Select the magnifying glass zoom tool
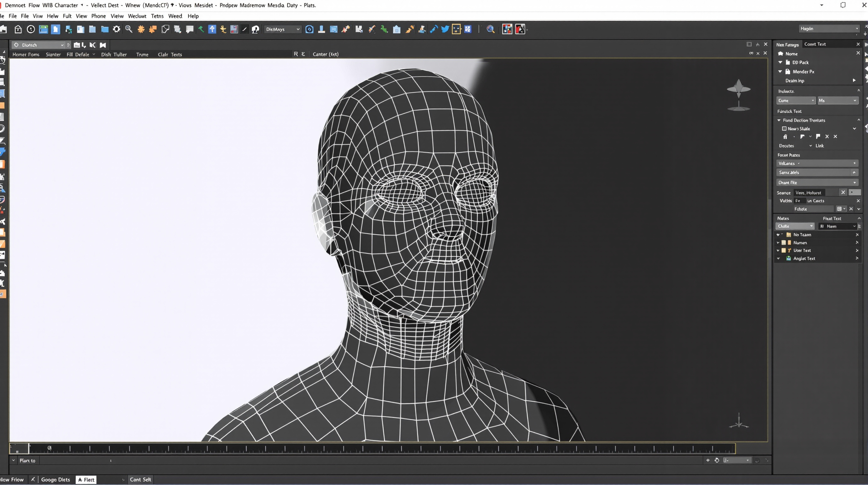 [129, 29]
